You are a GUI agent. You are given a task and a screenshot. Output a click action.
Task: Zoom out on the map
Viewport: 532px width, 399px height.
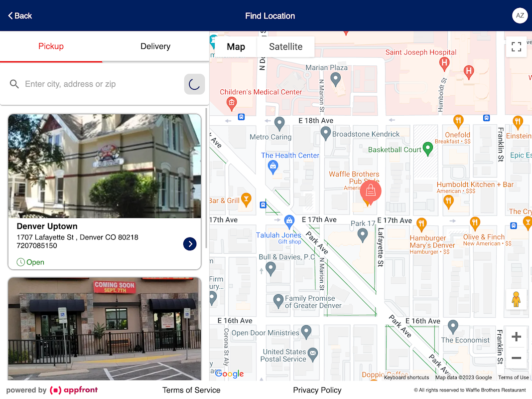tap(516, 358)
